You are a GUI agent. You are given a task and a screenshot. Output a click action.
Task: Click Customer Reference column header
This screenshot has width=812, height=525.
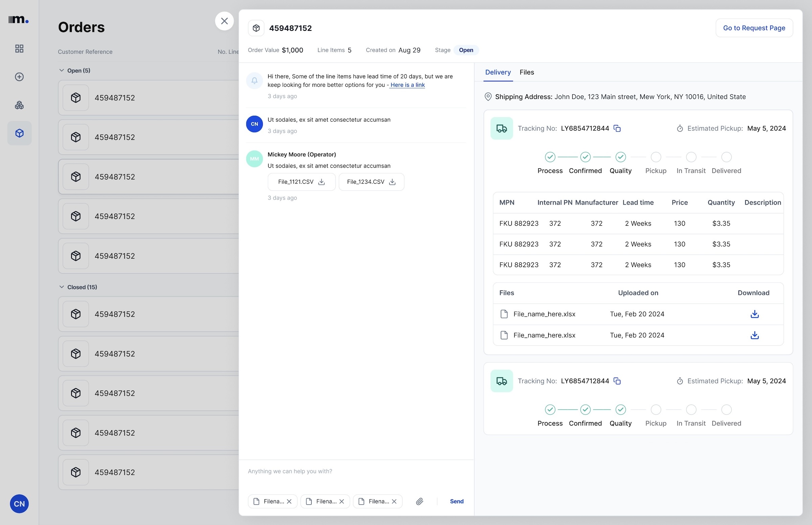pyautogui.click(x=85, y=52)
